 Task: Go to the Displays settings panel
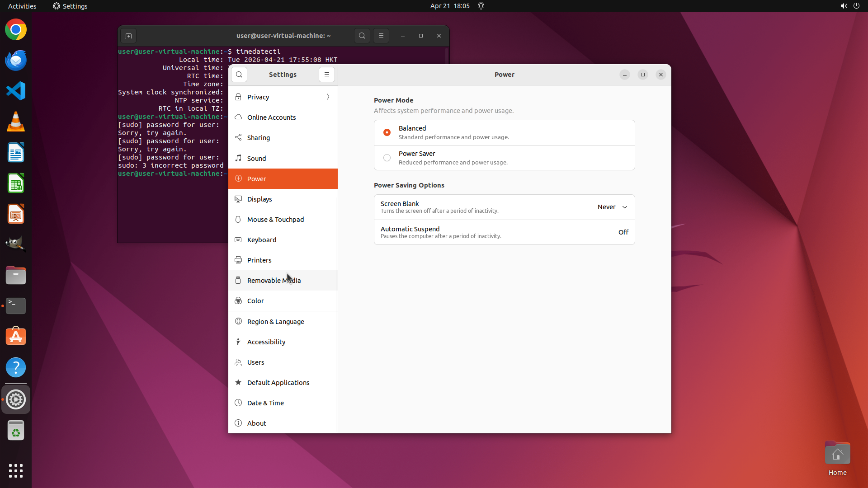pyautogui.click(x=259, y=199)
